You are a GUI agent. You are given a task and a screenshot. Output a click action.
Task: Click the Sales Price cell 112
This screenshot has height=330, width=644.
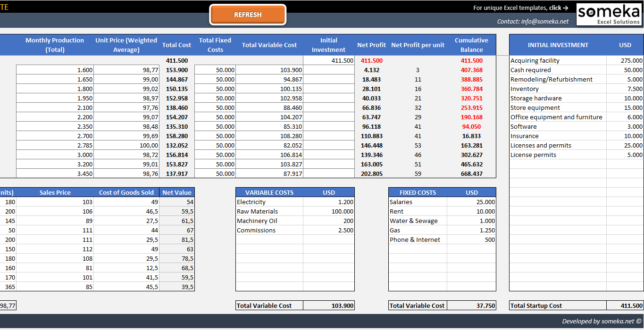tap(55, 249)
